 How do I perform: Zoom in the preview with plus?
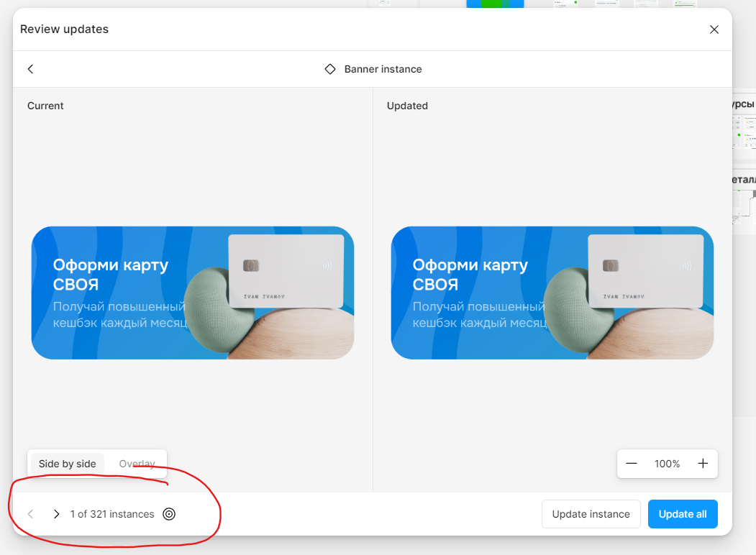tap(703, 464)
